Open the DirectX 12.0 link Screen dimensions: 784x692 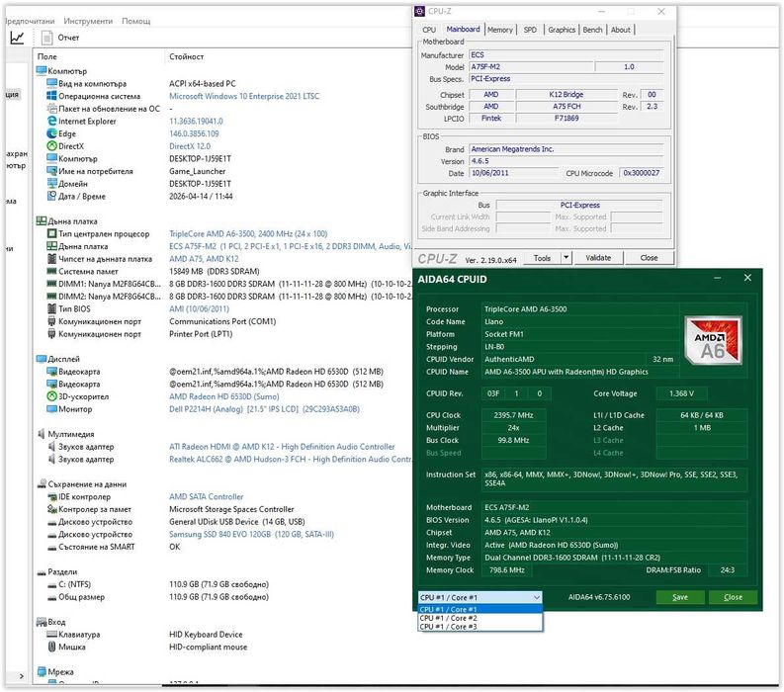point(190,146)
